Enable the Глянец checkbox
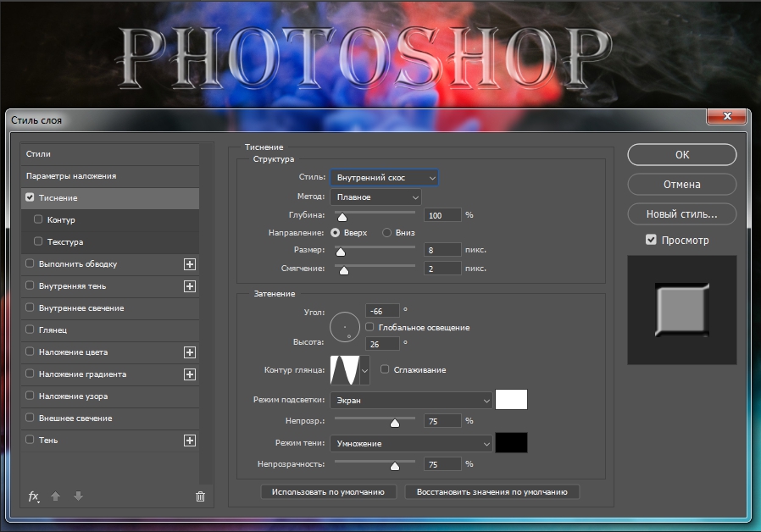Image resolution: width=761 pixels, height=532 pixels. 31,330
